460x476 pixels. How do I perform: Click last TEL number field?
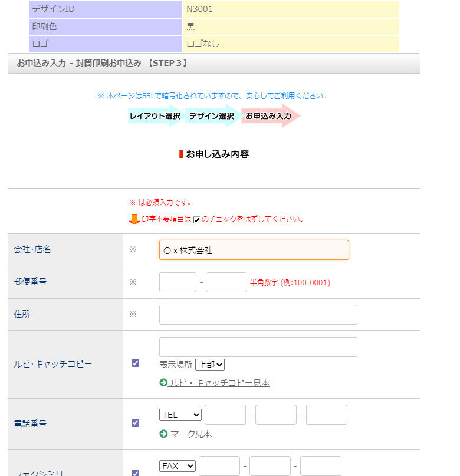[x=327, y=415]
